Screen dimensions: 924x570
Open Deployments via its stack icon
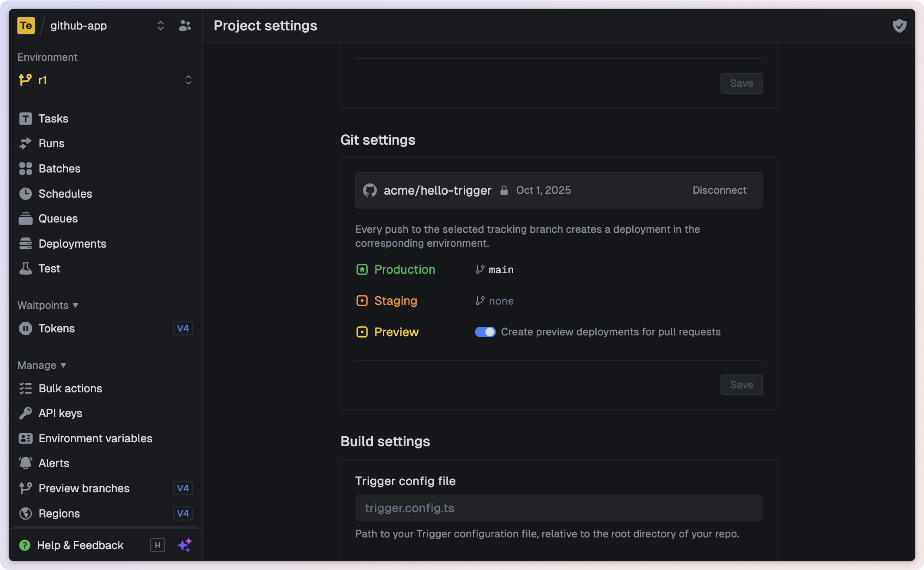click(x=26, y=243)
